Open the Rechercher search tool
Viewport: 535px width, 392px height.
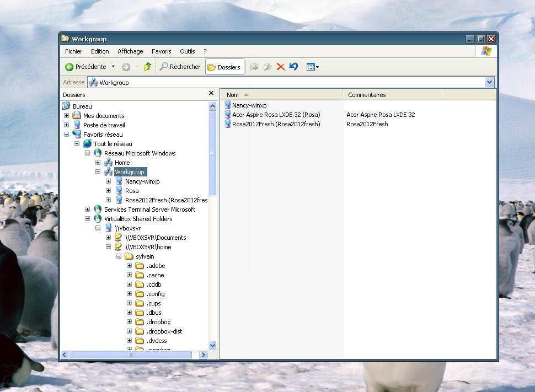[x=180, y=67]
